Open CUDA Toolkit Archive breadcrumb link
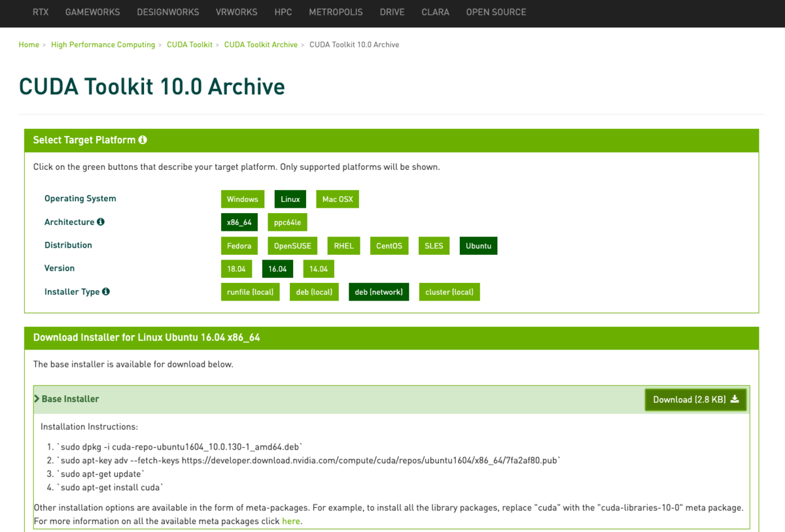Screen dimensions: 785x532 click(261, 44)
